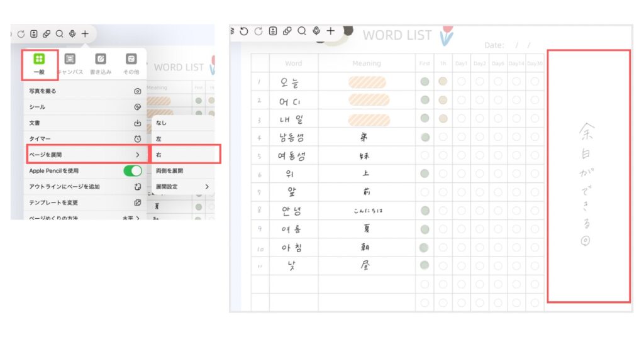Expand 展開設定 in the submenu
This screenshot has height=337, width=644.
click(x=183, y=187)
